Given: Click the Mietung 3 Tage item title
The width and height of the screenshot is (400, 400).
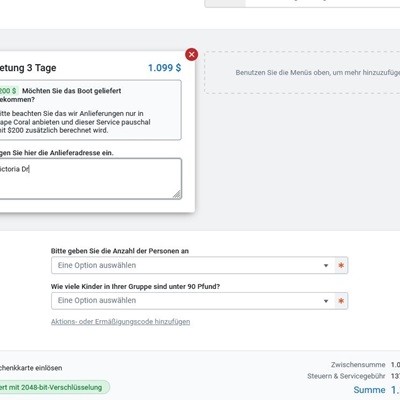Looking at the screenshot, I should pyautogui.click(x=28, y=68).
